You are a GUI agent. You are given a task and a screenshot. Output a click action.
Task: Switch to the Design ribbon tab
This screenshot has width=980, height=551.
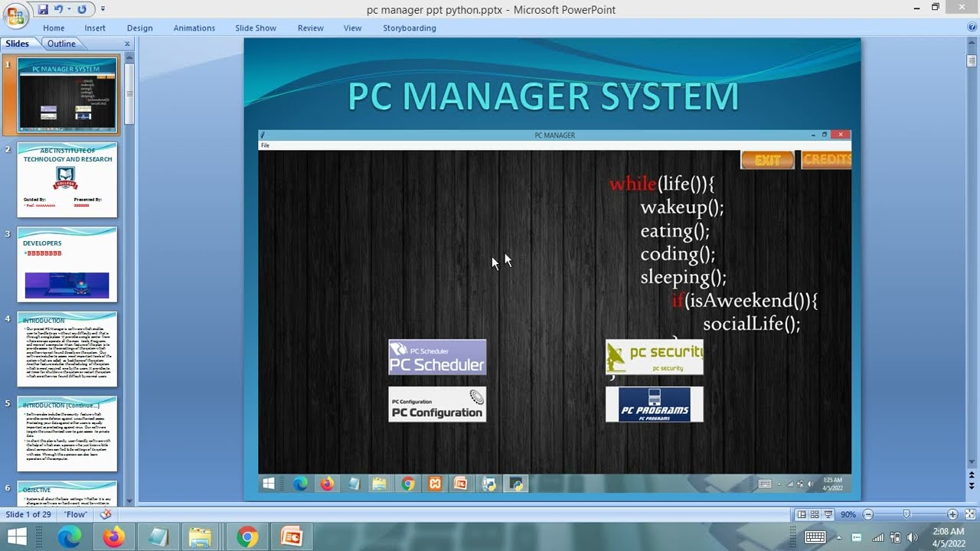[x=139, y=28]
